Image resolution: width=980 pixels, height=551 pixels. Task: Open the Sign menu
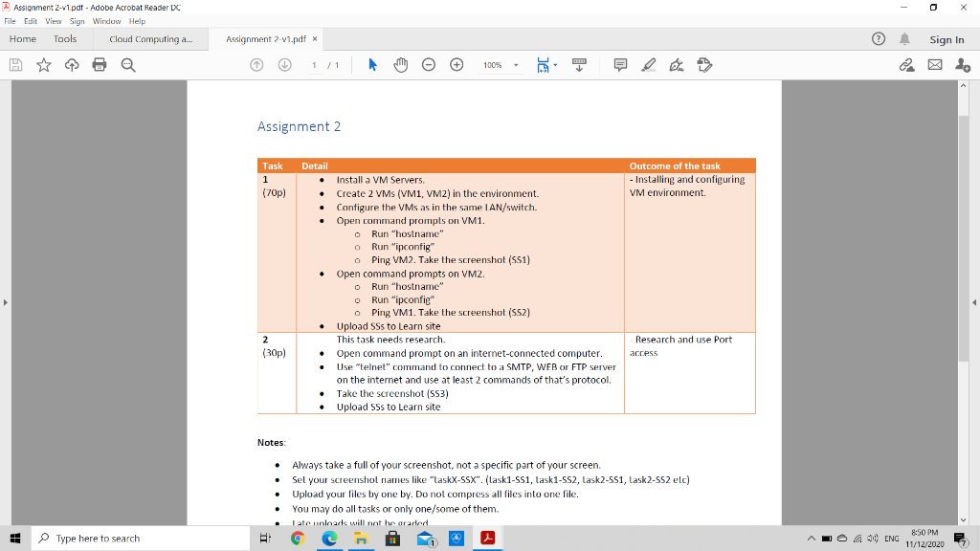[77, 21]
